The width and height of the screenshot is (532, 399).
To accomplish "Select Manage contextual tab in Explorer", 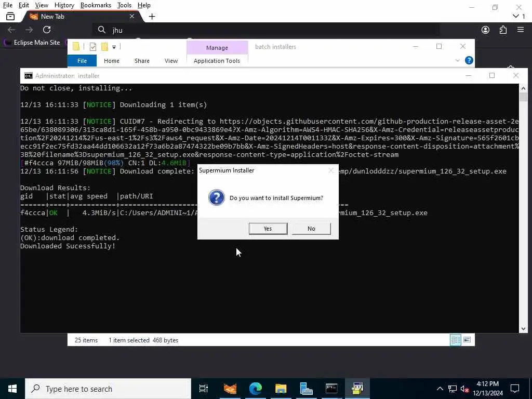I will tap(217, 48).
